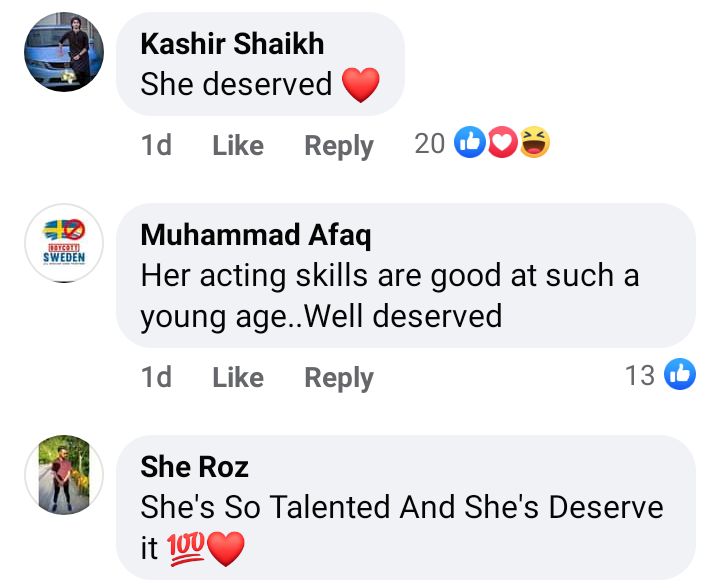Click the thumbs-up reaction on Muhammad Afaq's comment
The width and height of the screenshot is (720, 588).
click(679, 376)
